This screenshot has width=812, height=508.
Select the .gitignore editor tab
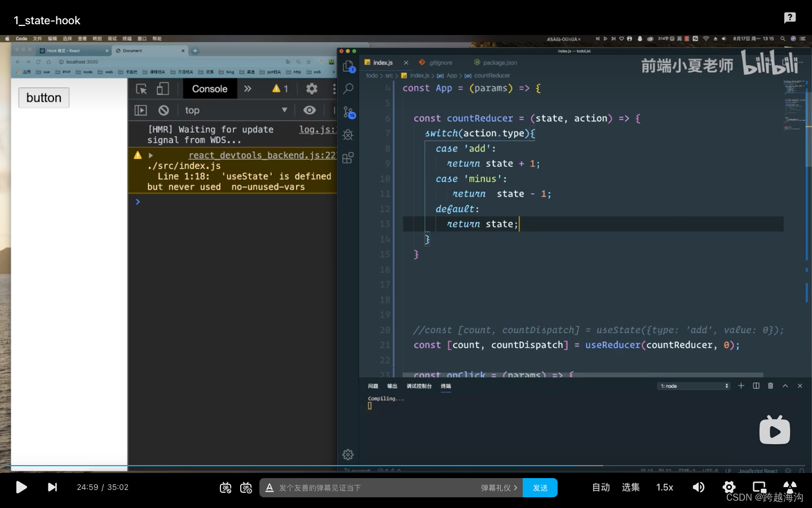click(x=436, y=63)
